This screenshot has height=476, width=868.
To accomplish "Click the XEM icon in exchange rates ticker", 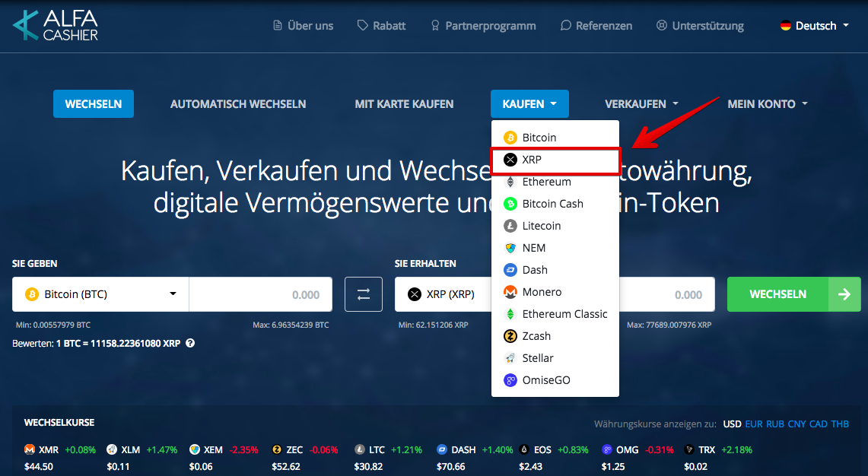I will tap(194, 449).
